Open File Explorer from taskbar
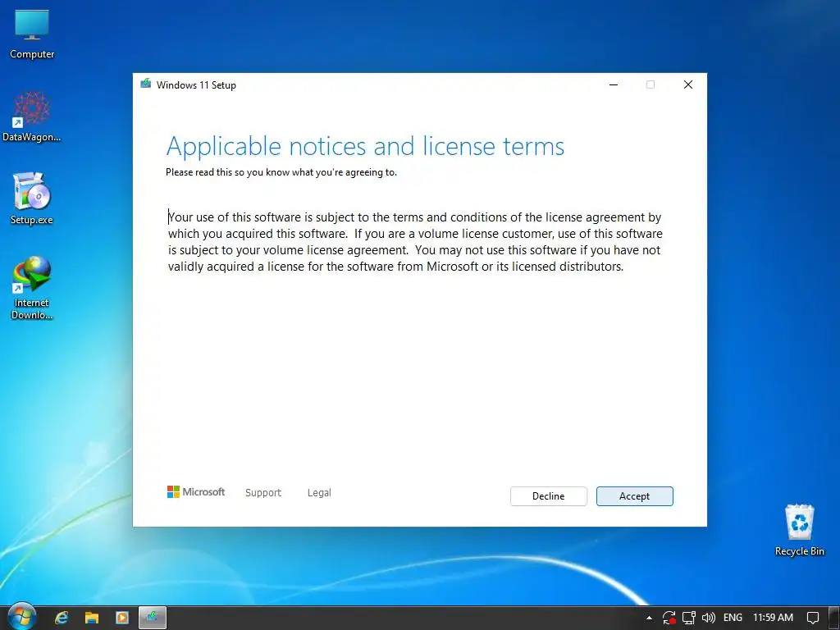This screenshot has width=840, height=630. coord(92,618)
